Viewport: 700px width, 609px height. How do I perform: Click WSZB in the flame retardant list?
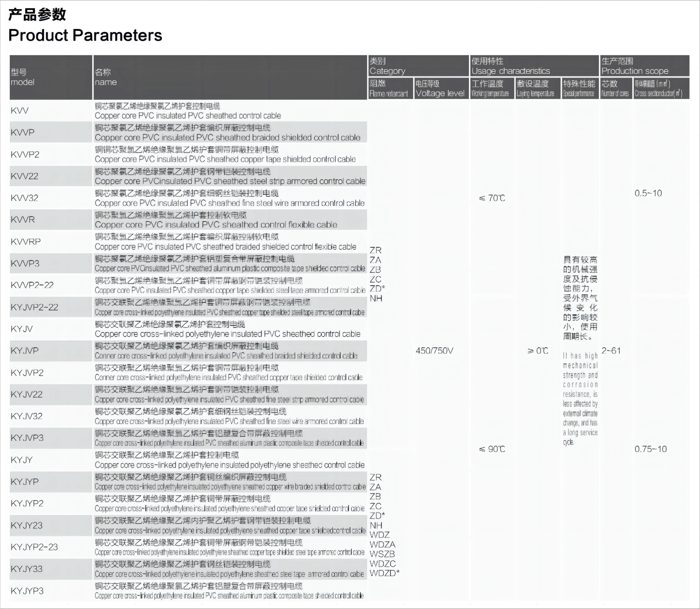click(x=382, y=554)
